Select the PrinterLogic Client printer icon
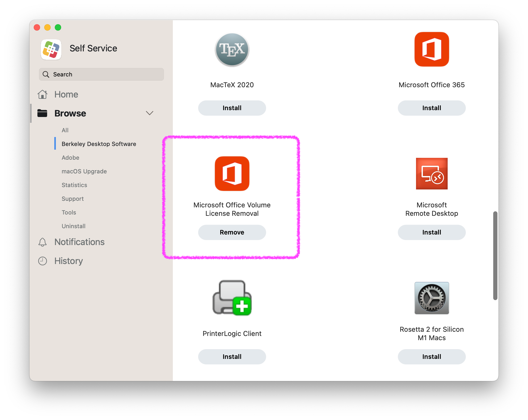 coord(232,298)
